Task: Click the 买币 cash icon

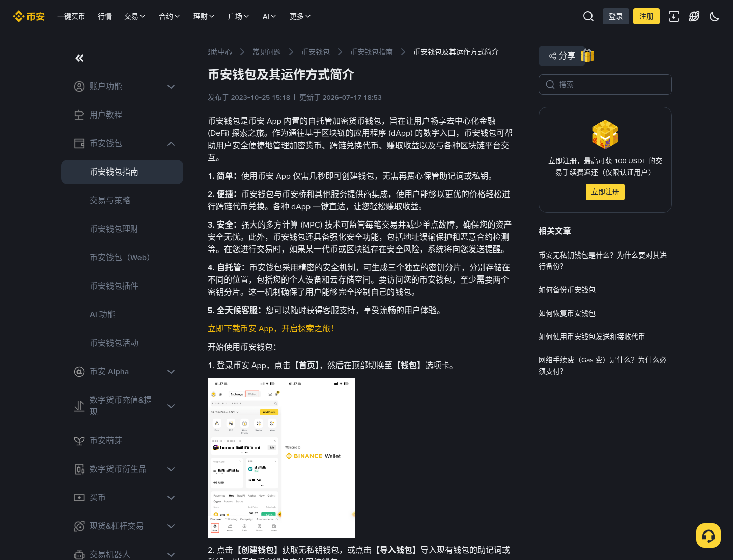Action: point(79,498)
